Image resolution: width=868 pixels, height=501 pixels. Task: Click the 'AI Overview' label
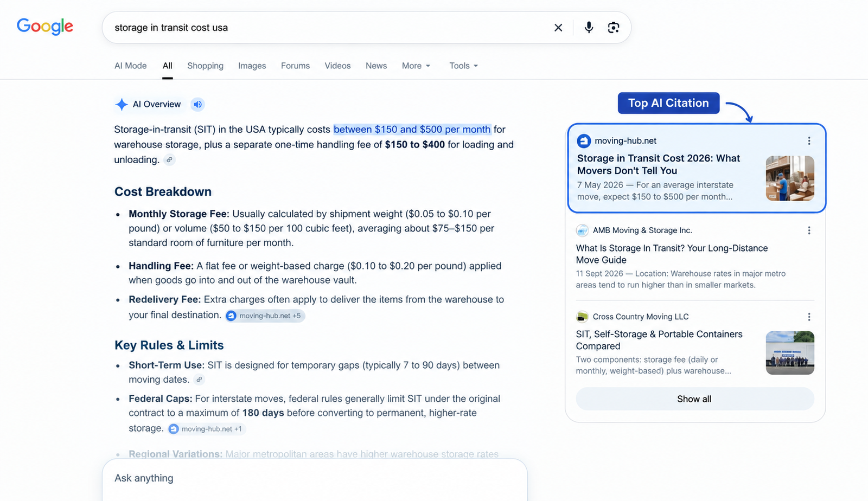coord(157,104)
